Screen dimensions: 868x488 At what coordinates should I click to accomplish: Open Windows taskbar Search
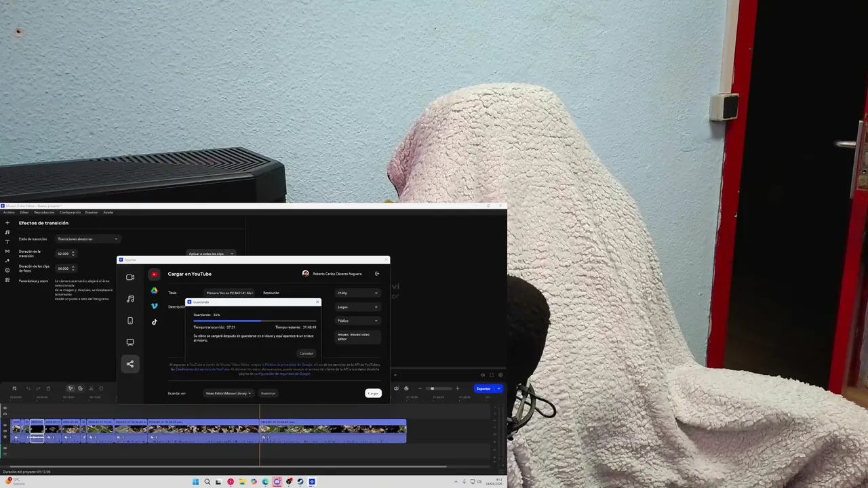pos(207,482)
